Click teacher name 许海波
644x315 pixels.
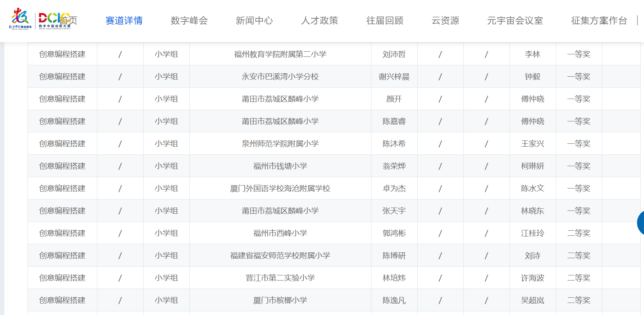[533, 278]
